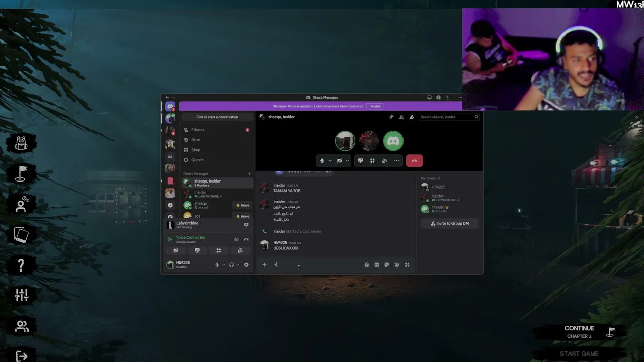The width and height of the screenshot is (644, 362).
Task: Open the Discord inbox icon
Action: (x=429, y=97)
